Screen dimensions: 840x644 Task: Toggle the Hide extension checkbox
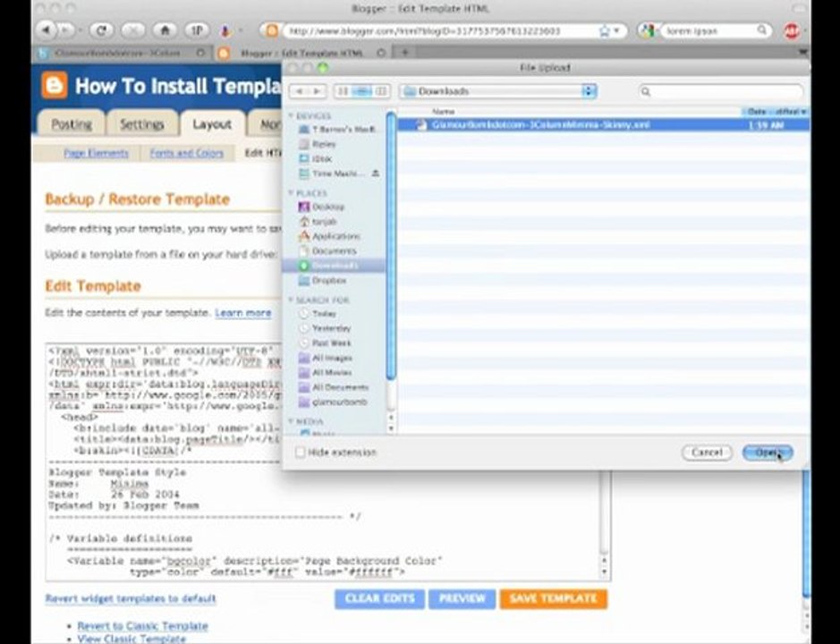[300, 453]
